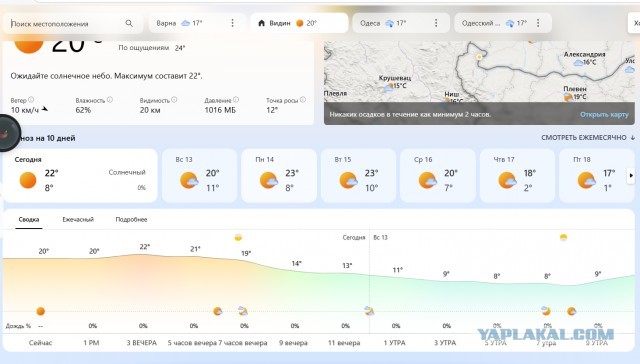
Task: Open Одесский location options menu
Action: click(538, 23)
